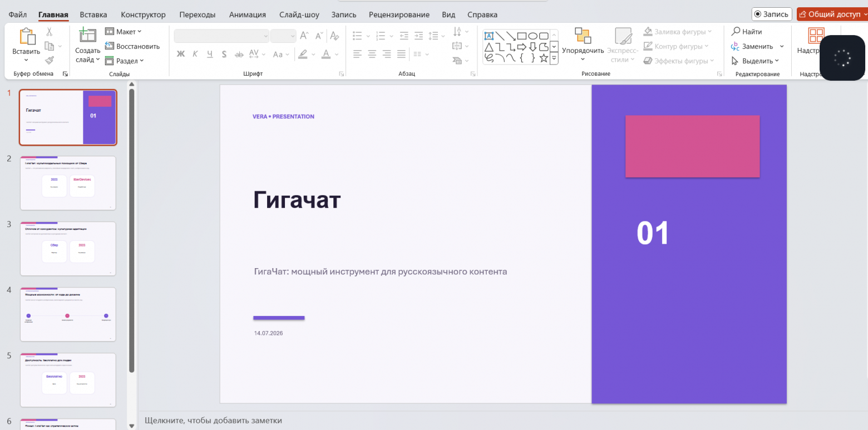Clear all formatting with the eraser A icon

(334, 36)
